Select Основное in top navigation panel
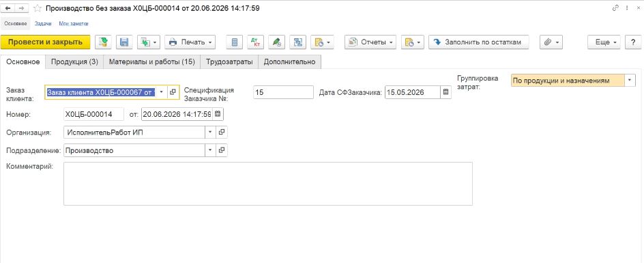The image size is (644, 263). pos(15,24)
